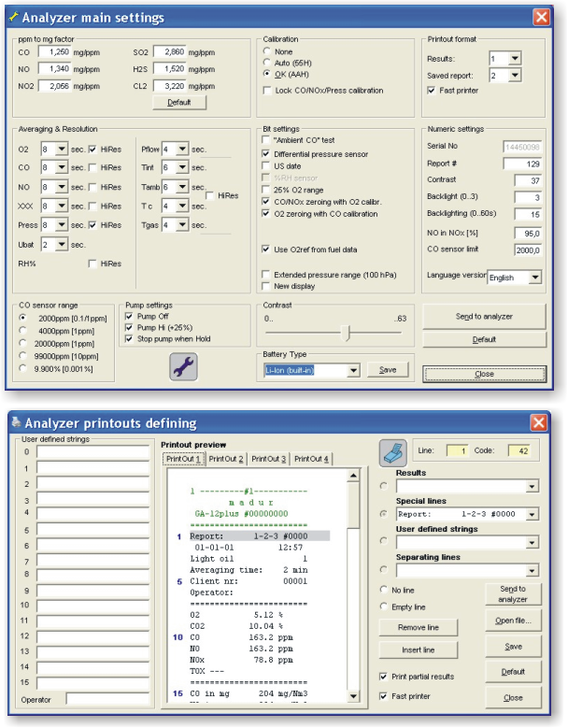Open the Language version dropdown
The image size is (568, 728).
click(x=535, y=278)
